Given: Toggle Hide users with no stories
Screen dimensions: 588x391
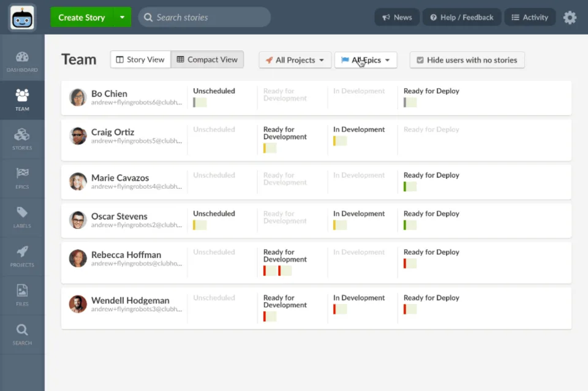Looking at the screenshot, I should tap(467, 60).
